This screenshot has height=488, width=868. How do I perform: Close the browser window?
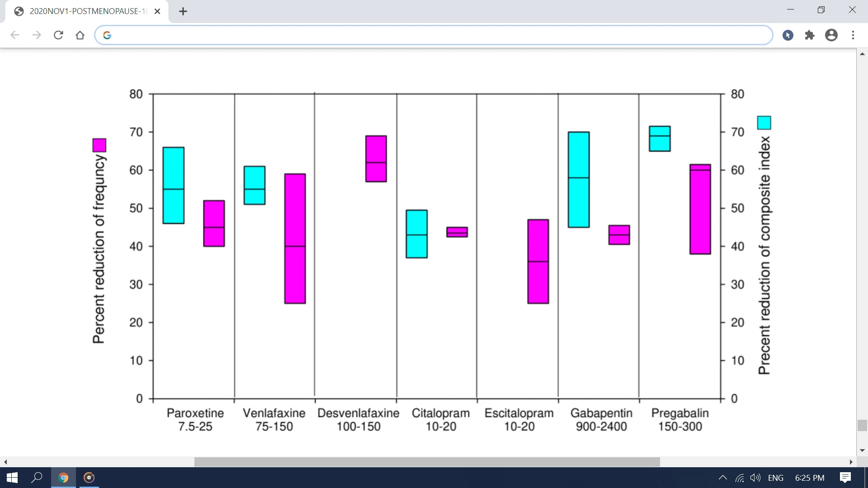pos(852,9)
